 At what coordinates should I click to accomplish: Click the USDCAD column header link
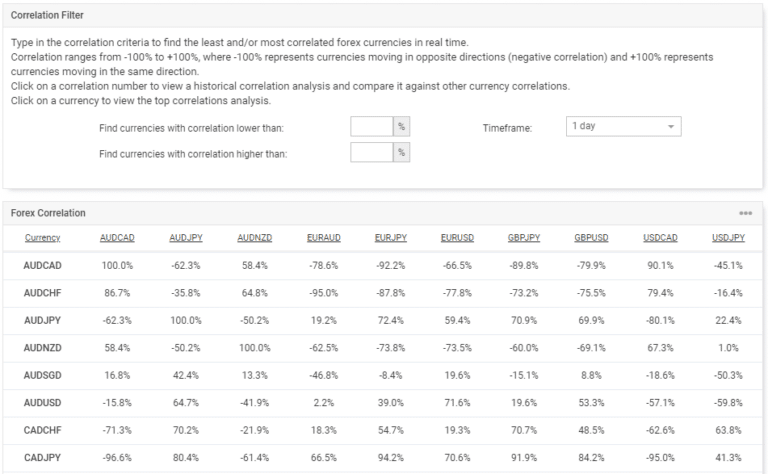tap(660, 238)
